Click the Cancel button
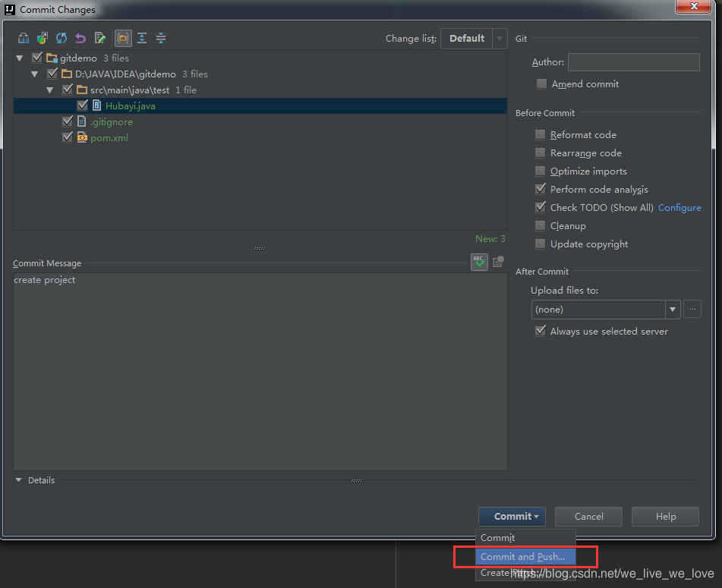 (x=588, y=516)
